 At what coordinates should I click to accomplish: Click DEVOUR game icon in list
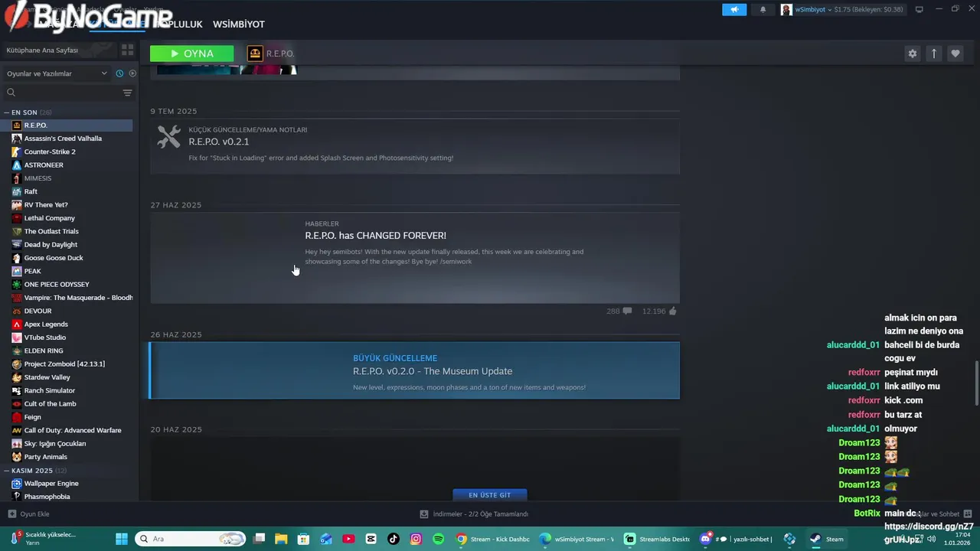[x=17, y=311]
